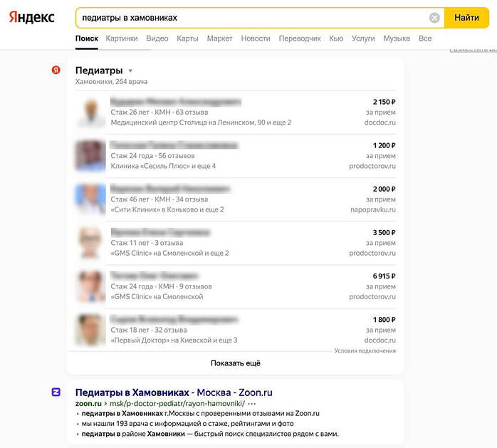The height and width of the screenshot is (448, 497).
Task: Open the Zoon result options three-dot menu
Action: (252, 404)
